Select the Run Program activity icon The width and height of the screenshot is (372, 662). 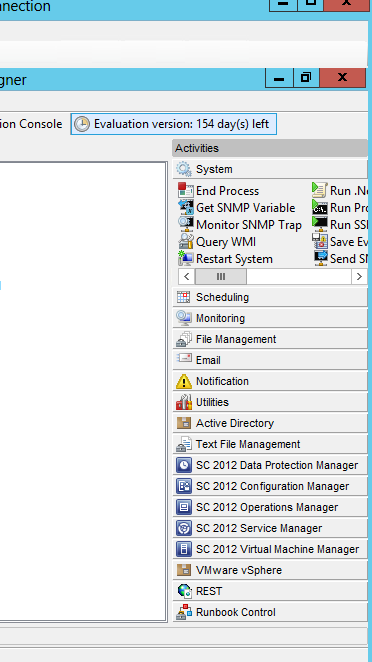pos(320,207)
